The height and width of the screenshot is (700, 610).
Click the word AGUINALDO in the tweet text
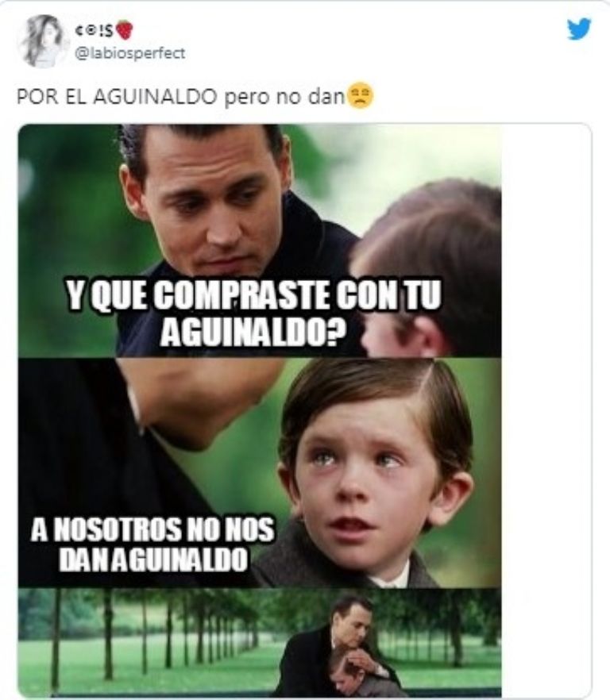155,97
